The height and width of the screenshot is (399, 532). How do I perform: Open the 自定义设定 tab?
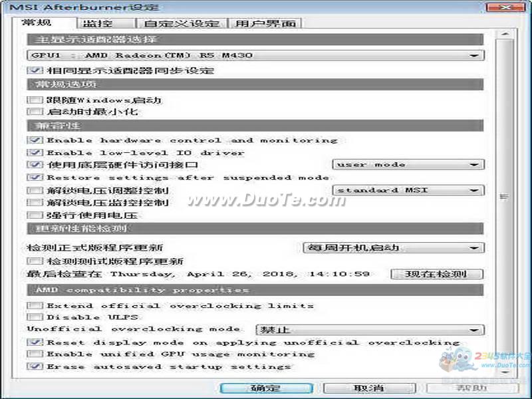click(182, 23)
